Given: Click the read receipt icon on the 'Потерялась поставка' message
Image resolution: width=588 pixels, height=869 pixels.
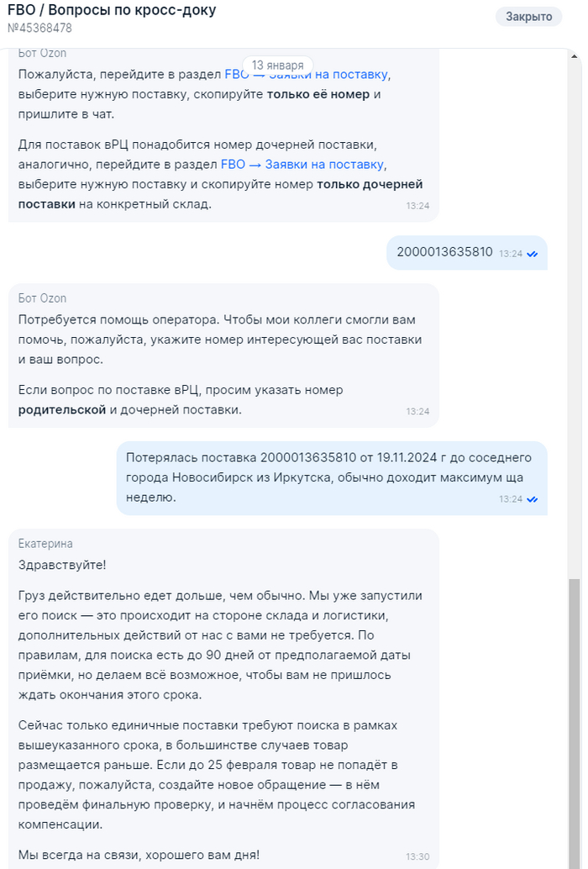Looking at the screenshot, I should click(532, 498).
